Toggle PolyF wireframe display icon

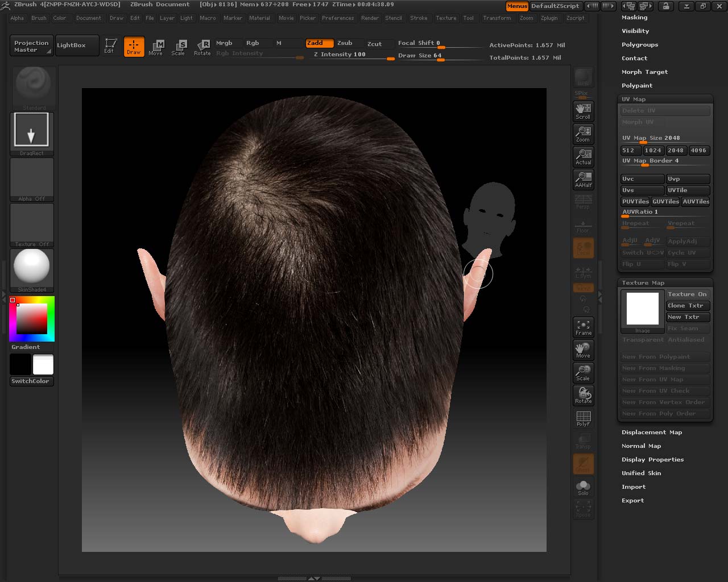pos(583,418)
